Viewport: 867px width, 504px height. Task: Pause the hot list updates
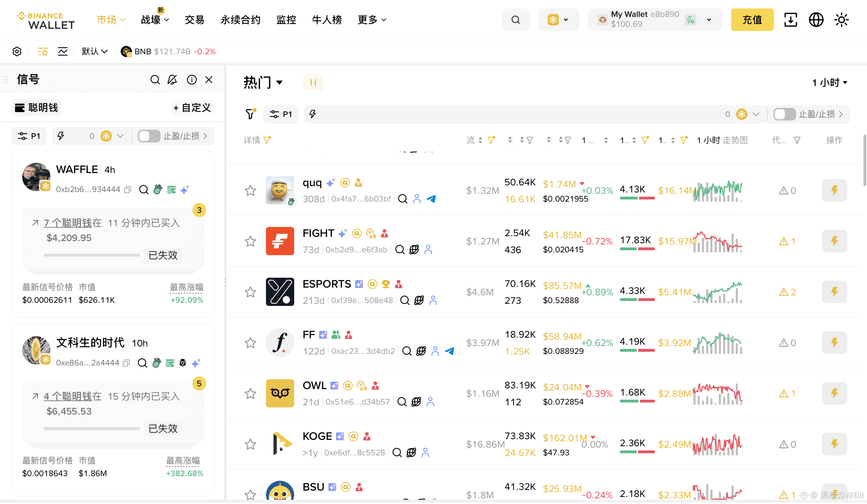pos(313,82)
